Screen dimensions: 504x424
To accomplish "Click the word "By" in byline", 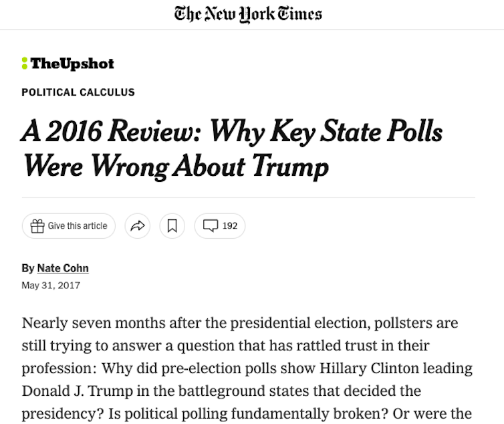I will [27, 268].
